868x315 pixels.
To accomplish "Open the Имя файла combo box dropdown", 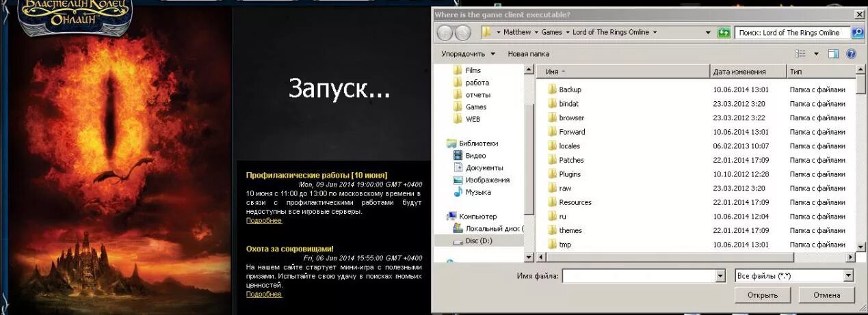I will click(x=720, y=276).
